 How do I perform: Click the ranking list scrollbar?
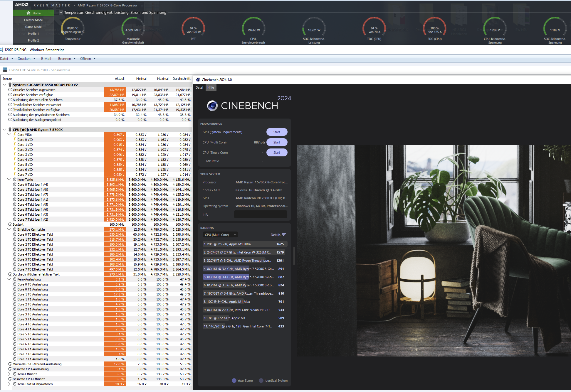294,255
